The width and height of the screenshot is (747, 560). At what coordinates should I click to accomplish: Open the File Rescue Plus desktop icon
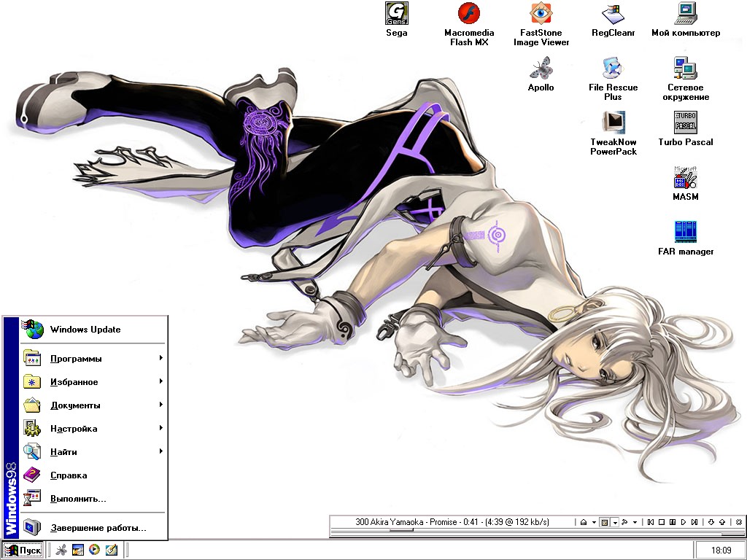click(x=613, y=68)
